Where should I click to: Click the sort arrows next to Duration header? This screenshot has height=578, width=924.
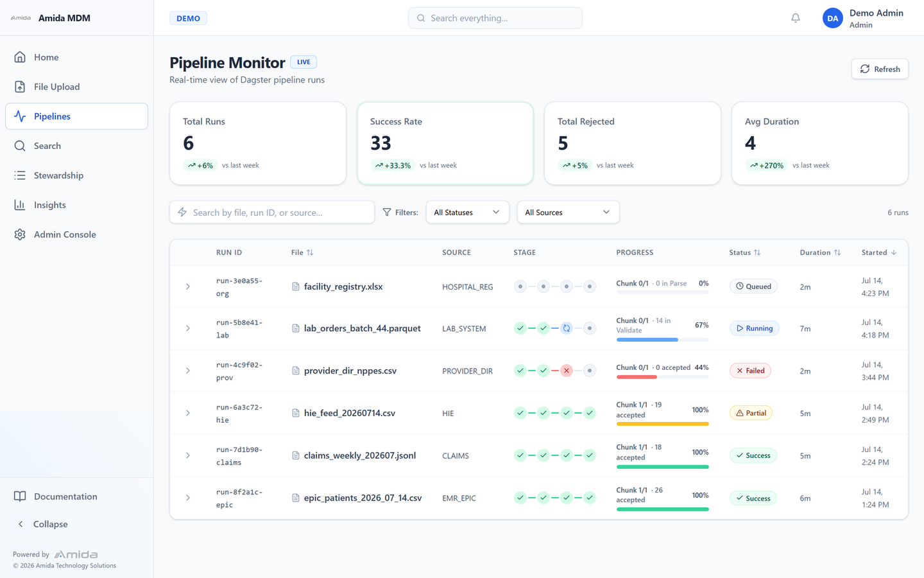coord(837,252)
